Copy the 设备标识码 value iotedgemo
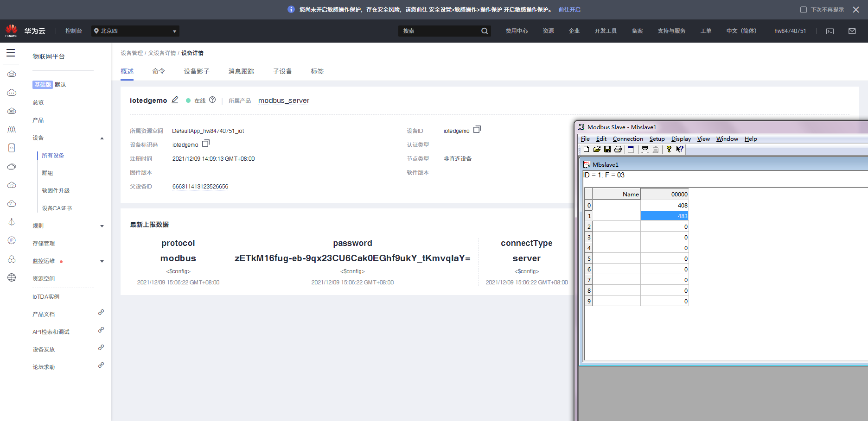 pos(206,144)
